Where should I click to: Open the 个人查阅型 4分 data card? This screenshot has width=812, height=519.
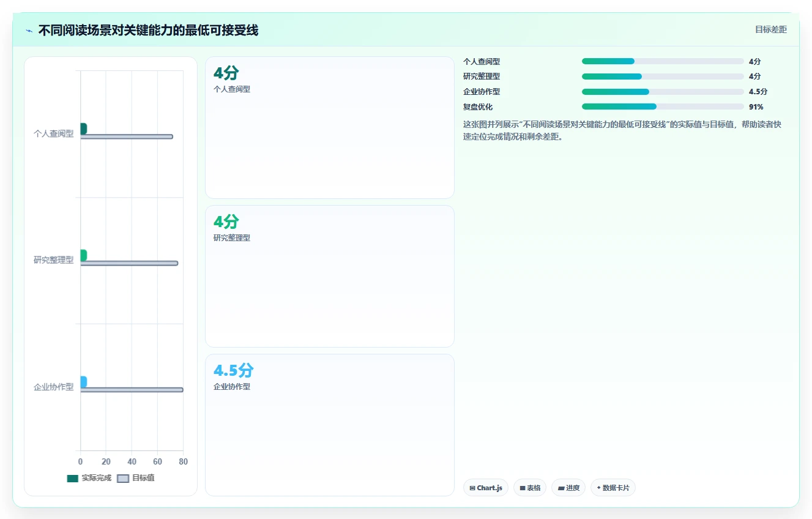(x=330, y=127)
